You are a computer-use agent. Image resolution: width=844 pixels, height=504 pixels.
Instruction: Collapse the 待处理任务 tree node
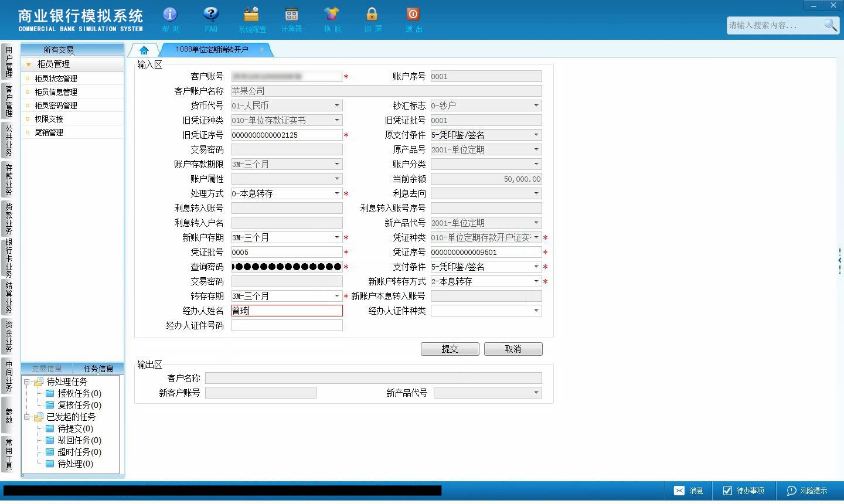[x=27, y=382]
